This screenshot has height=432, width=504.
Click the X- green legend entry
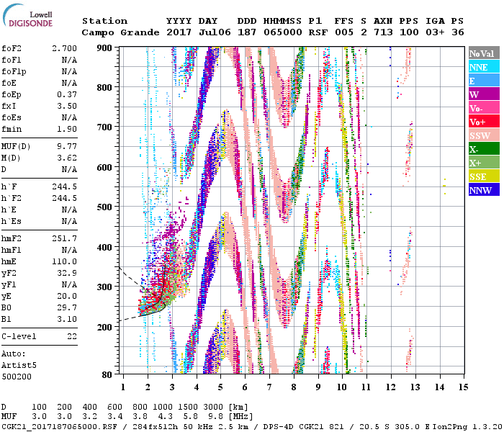click(483, 149)
